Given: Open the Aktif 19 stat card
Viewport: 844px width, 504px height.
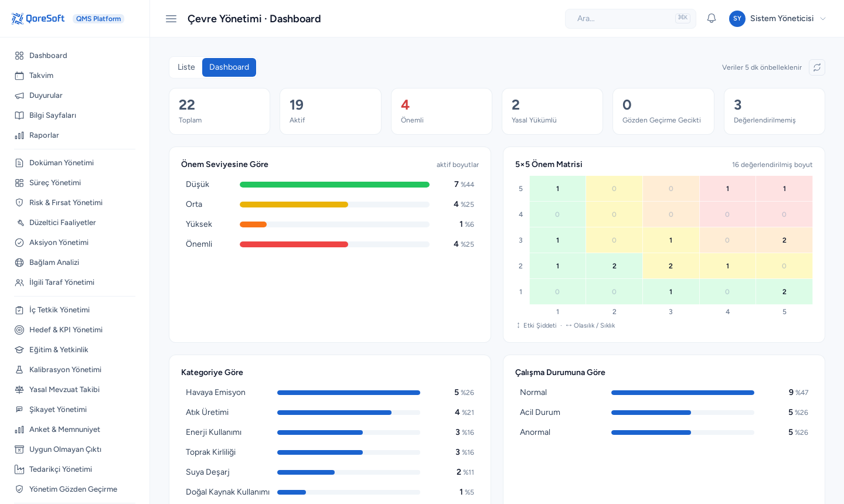Looking at the screenshot, I should coord(331,111).
